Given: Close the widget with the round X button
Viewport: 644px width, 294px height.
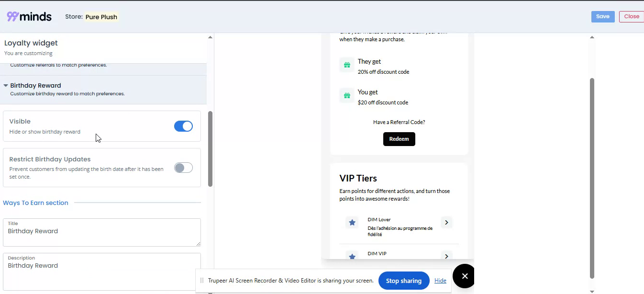Looking at the screenshot, I should click(x=464, y=276).
